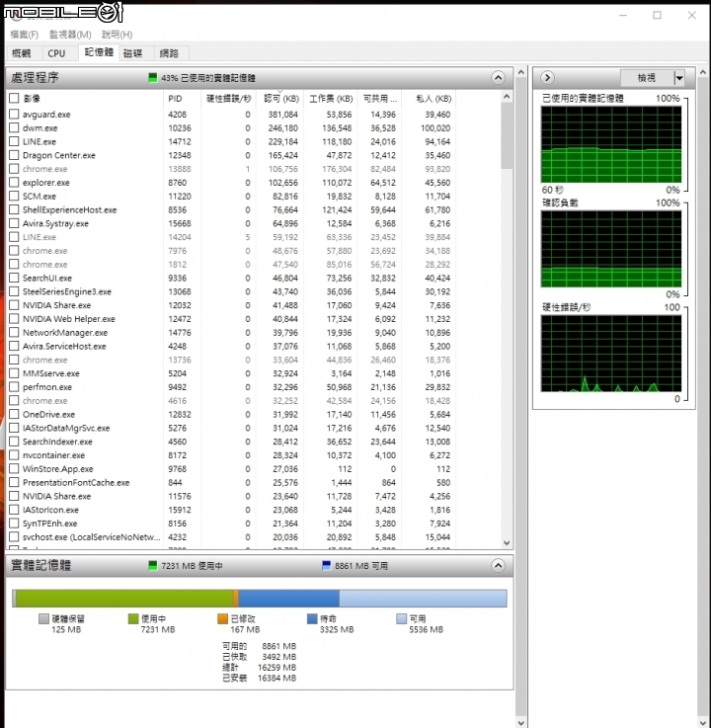Select the SynTPEnh.exe row

(230, 524)
